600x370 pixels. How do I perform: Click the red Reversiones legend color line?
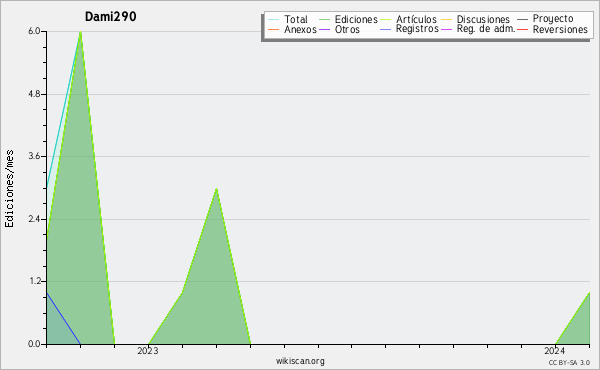pyautogui.click(x=522, y=29)
